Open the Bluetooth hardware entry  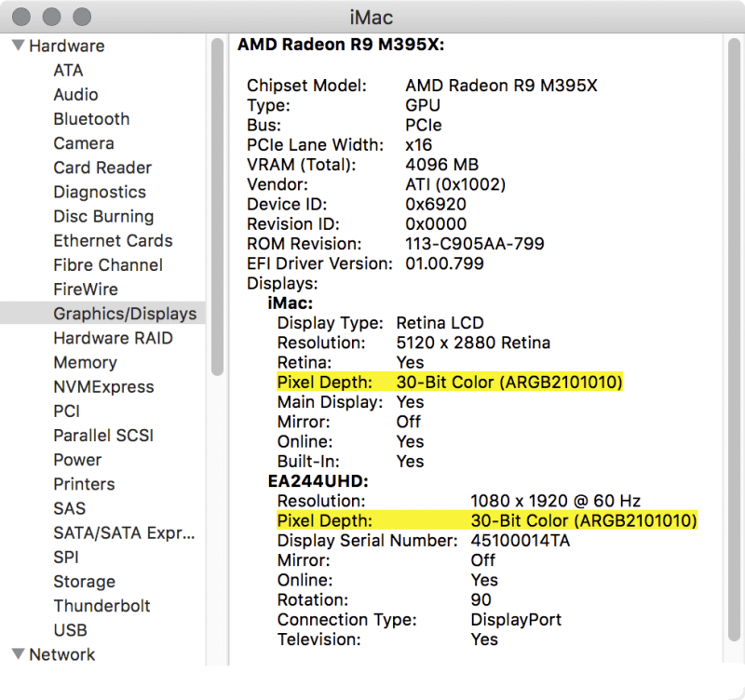[x=91, y=119]
